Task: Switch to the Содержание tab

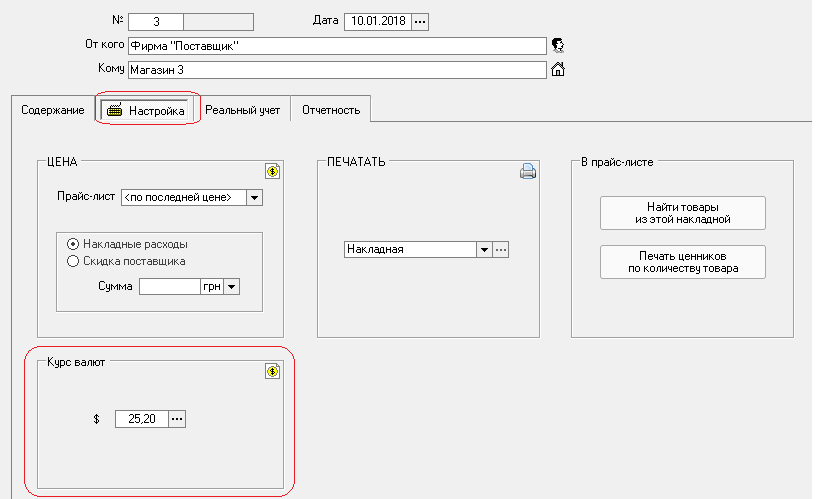Action: coord(52,110)
